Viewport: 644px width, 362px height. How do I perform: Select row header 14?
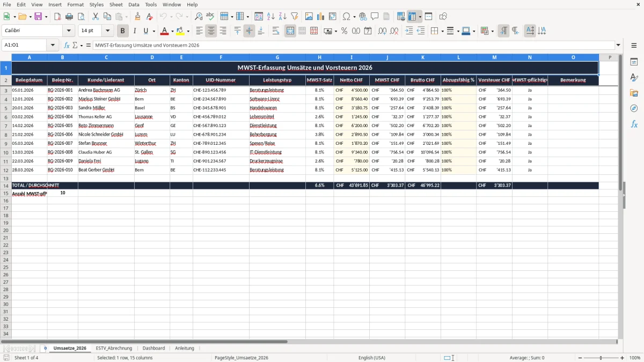click(x=6, y=185)
